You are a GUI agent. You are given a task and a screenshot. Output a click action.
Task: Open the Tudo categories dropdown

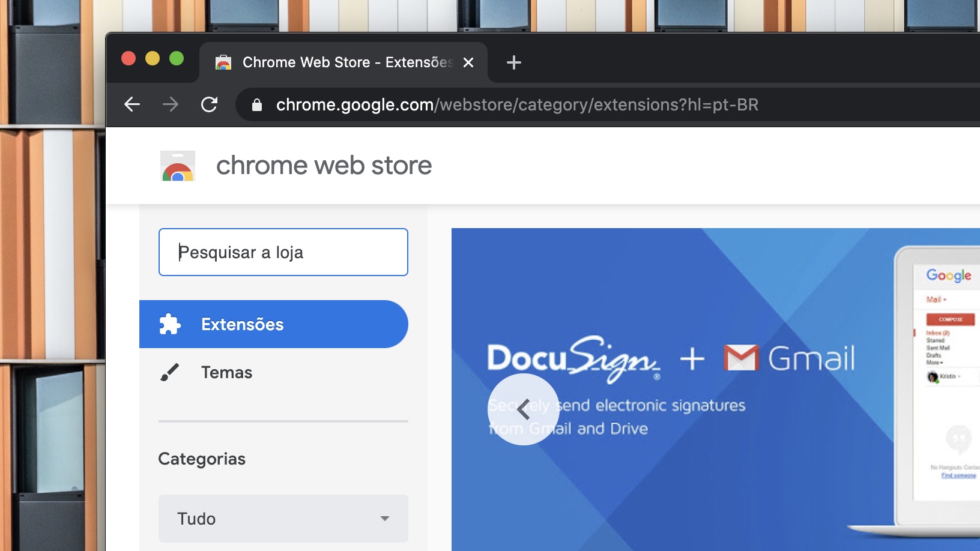283,519
